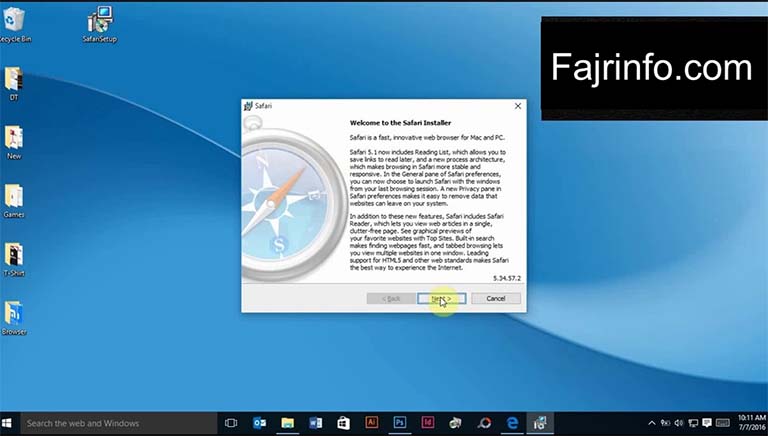The width and height of the screenshot is (768, 436).
Task: Show hidden system tray icons
Action: click(x=651, y=423)
